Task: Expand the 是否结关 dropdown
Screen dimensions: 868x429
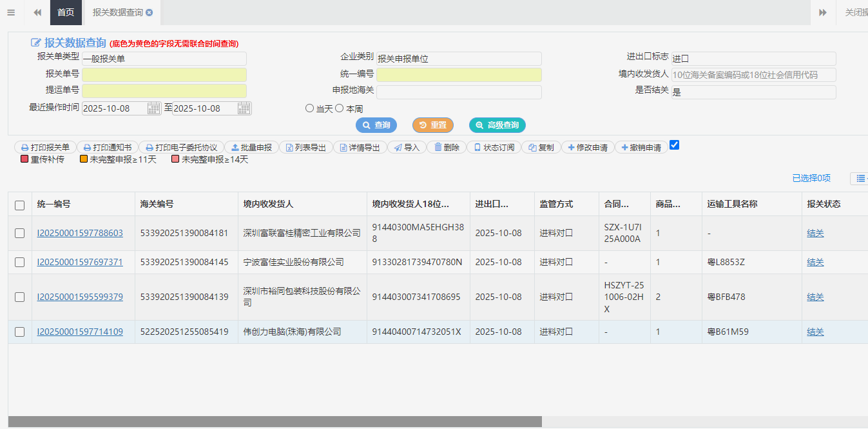Action: click(x=753, y=92)
